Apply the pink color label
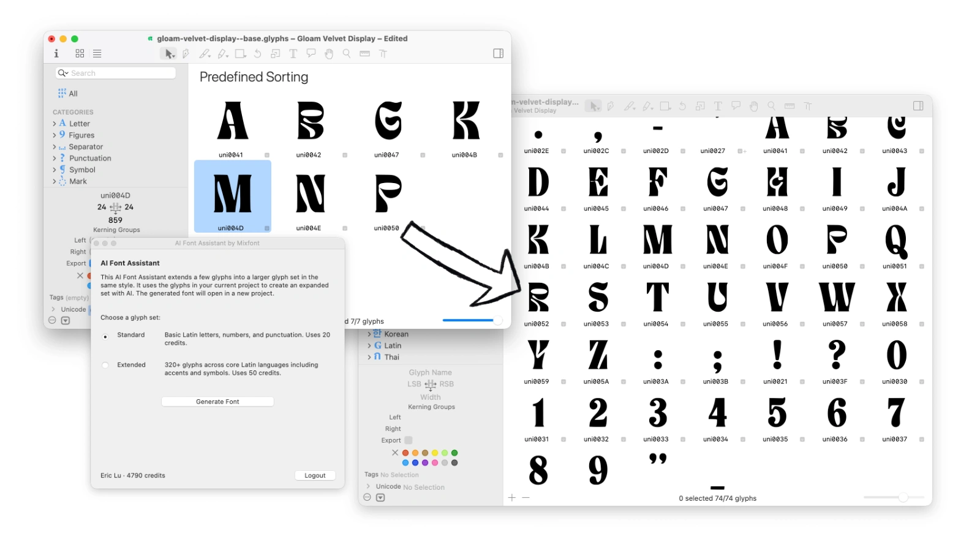 click(435, 463)
